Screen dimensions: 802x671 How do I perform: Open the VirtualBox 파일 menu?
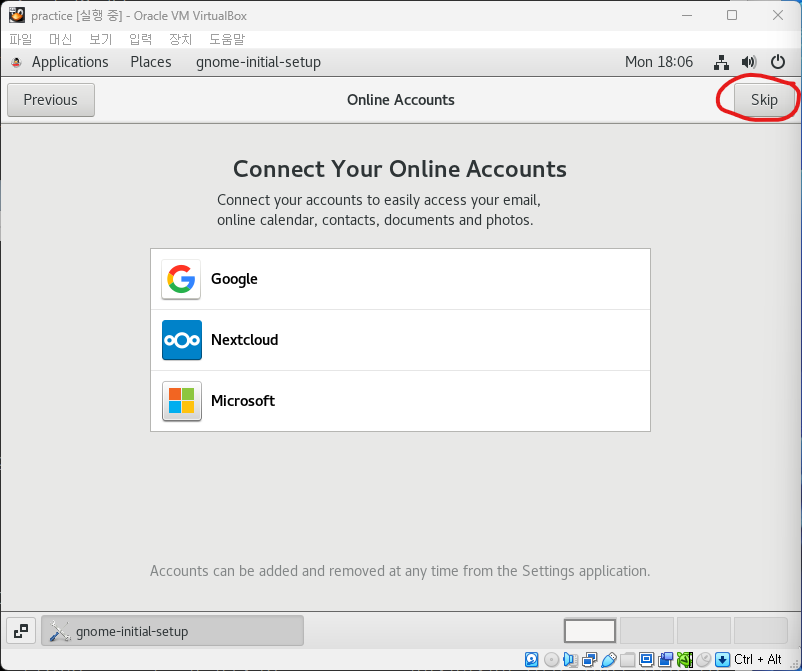(20, 39)
